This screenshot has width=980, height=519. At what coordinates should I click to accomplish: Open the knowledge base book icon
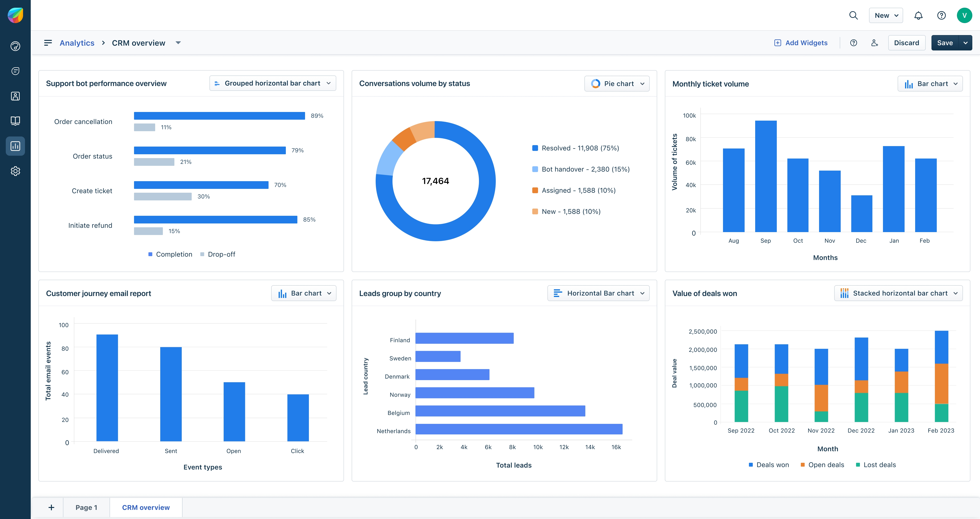[15, 121]
